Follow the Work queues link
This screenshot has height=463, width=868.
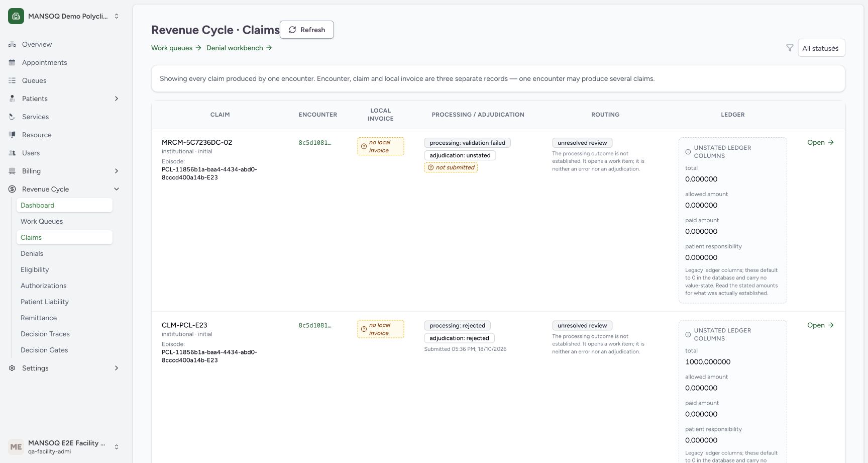click(x=176, y=48)
